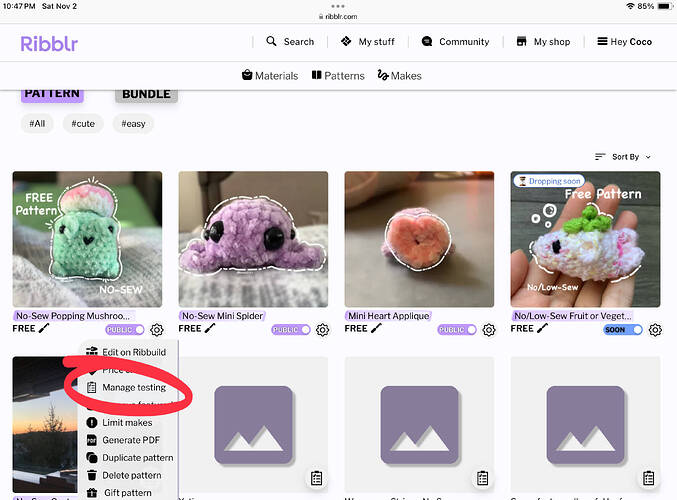Open the No-Sew Mini Spider thumbnail
This screenshot has height=500, width=677.
(253, 237)
